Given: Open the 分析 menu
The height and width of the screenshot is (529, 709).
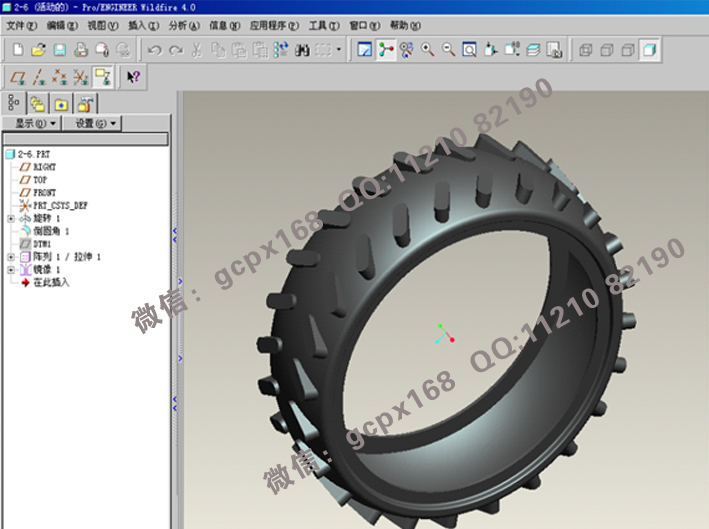Looking at the screenshot, I should [x=183, y=24].
